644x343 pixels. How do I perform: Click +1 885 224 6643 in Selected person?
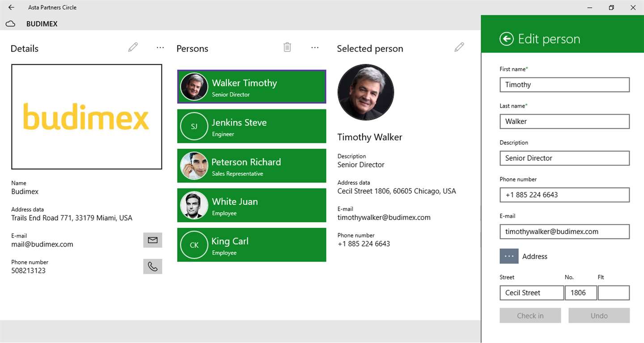364,244
